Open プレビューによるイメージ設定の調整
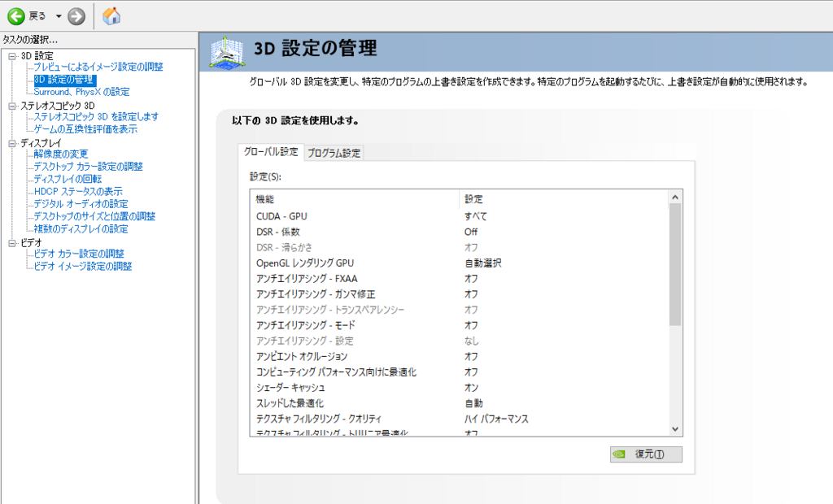This screenshot has width=833, height=504. click(98, 67)
